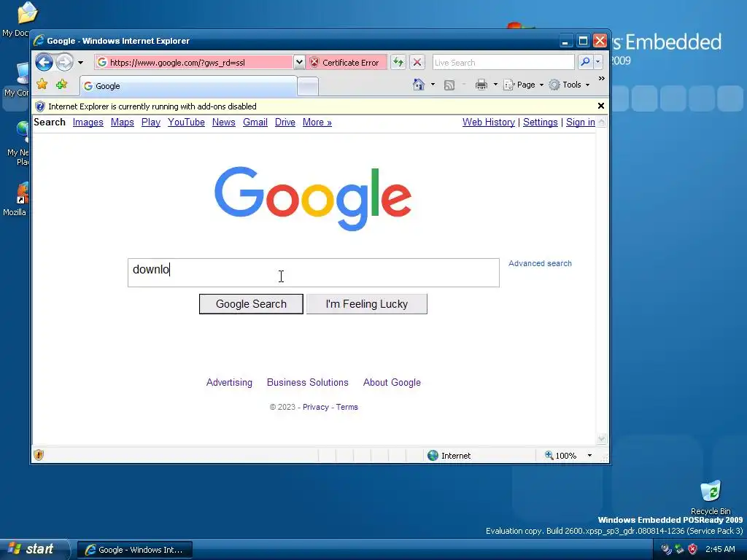The width and height of the screenshot is (747, 560).
Task: Open printer options dropdown arrow
Action: [x=495, y=85]
